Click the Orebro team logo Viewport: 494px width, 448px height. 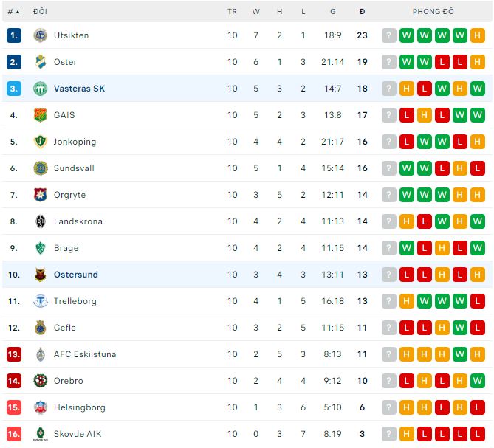point(40,381)
